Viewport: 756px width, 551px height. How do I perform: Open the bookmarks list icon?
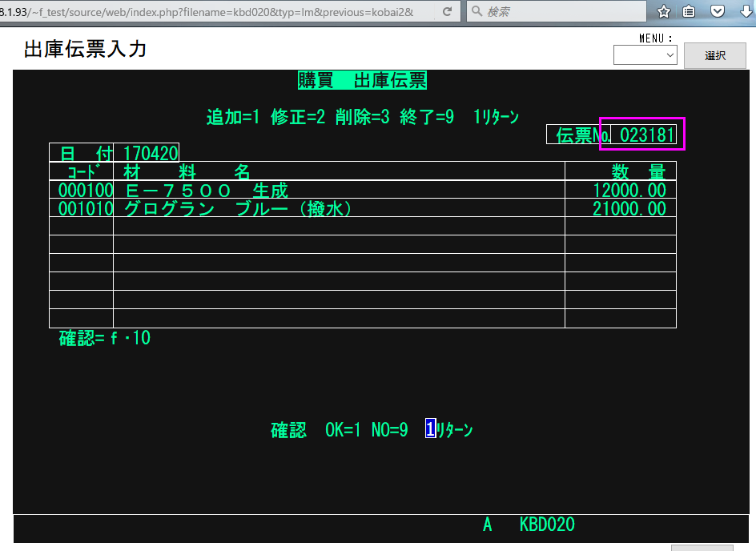tap(689, 11)
